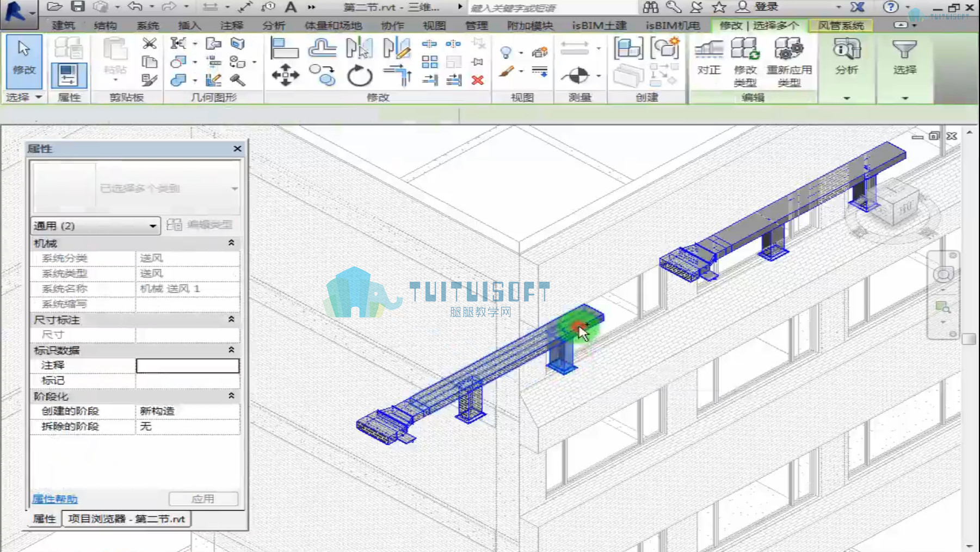This screenshot has height=552, width=980.
Task: Click the 属性帮助 link
Action: [54, 499]
